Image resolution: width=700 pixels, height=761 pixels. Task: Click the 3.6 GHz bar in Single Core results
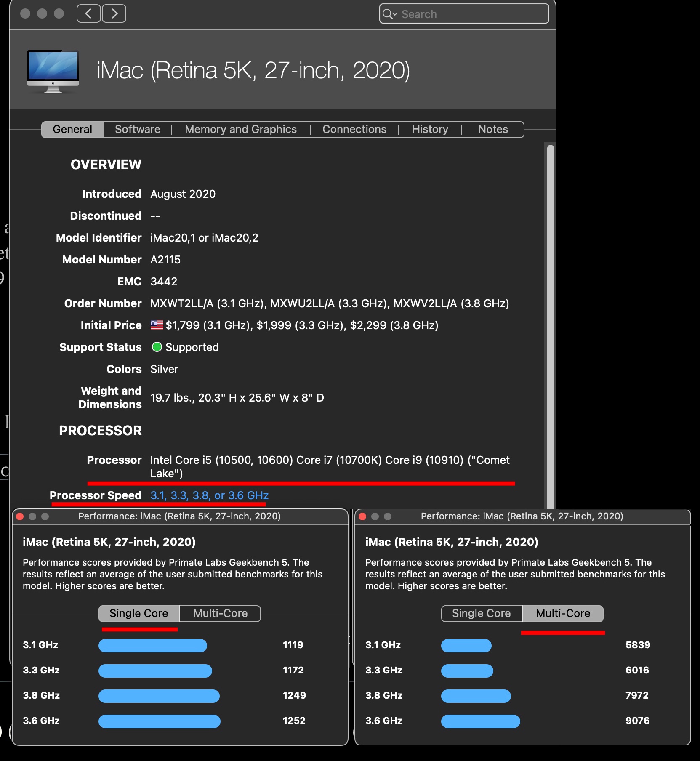coord(160,721)
